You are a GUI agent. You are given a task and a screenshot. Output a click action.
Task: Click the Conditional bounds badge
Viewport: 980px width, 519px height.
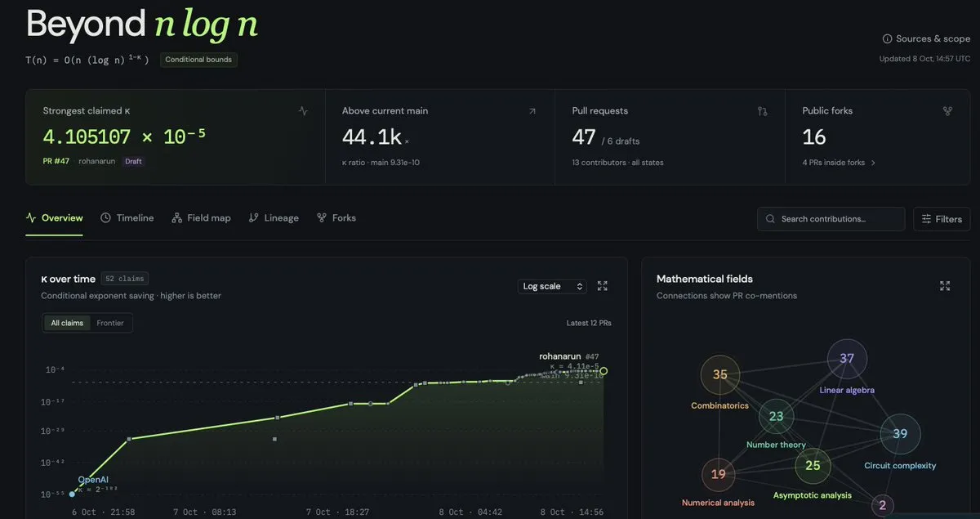tap(198, 60)
